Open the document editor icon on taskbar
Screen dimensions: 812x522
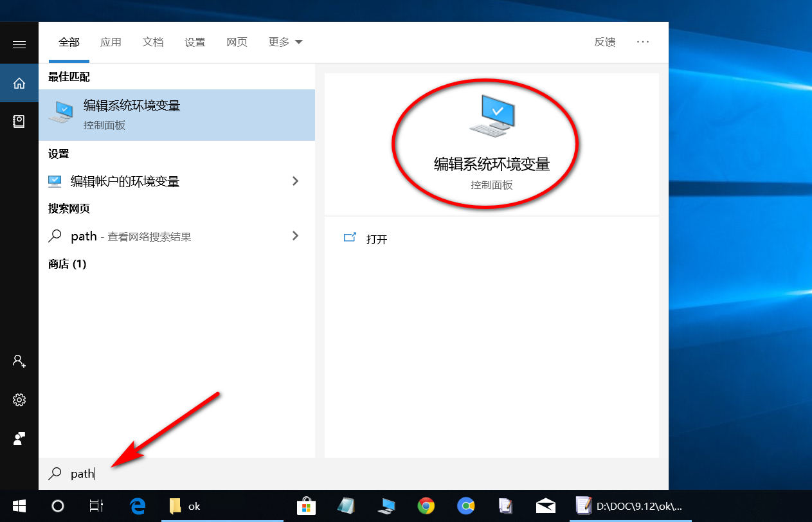(505, 506)
